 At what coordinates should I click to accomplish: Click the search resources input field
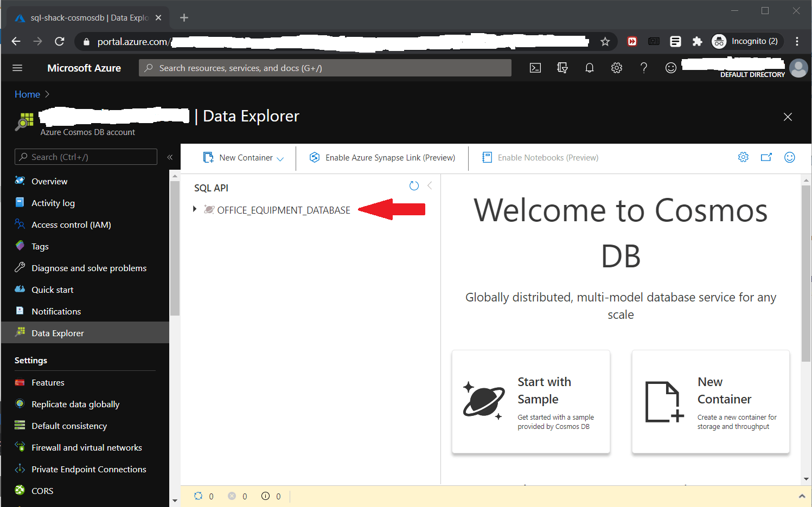324,68
